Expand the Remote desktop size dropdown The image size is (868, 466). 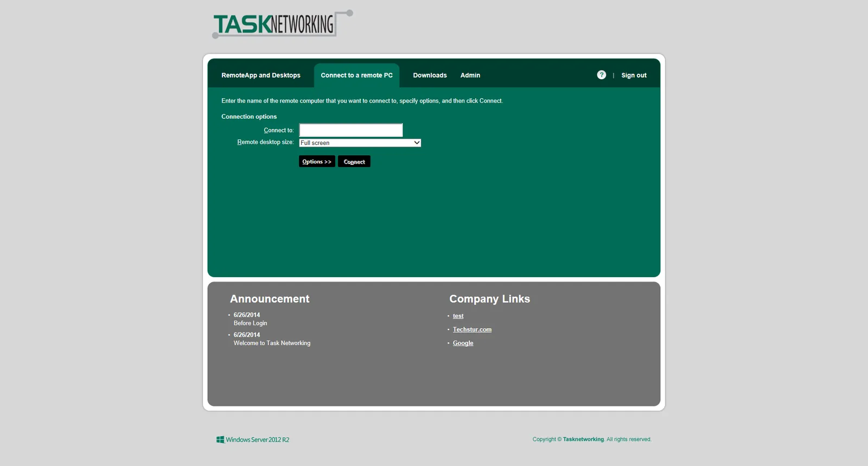[360, 143]
